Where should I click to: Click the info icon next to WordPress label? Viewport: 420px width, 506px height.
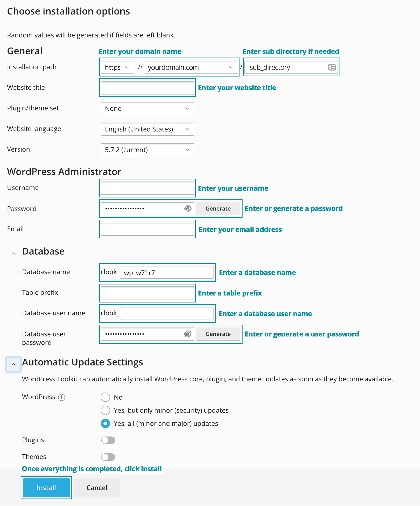pos(62,397)
